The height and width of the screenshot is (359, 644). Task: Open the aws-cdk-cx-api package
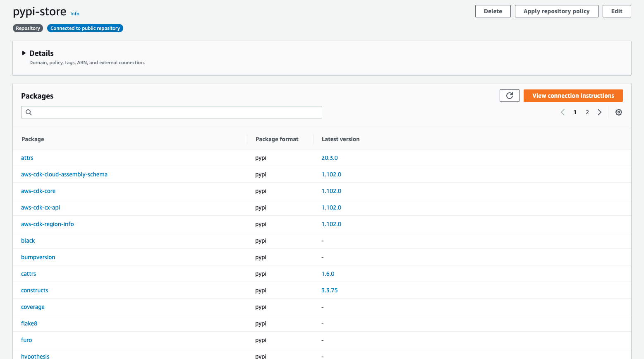tap(41, 207)
